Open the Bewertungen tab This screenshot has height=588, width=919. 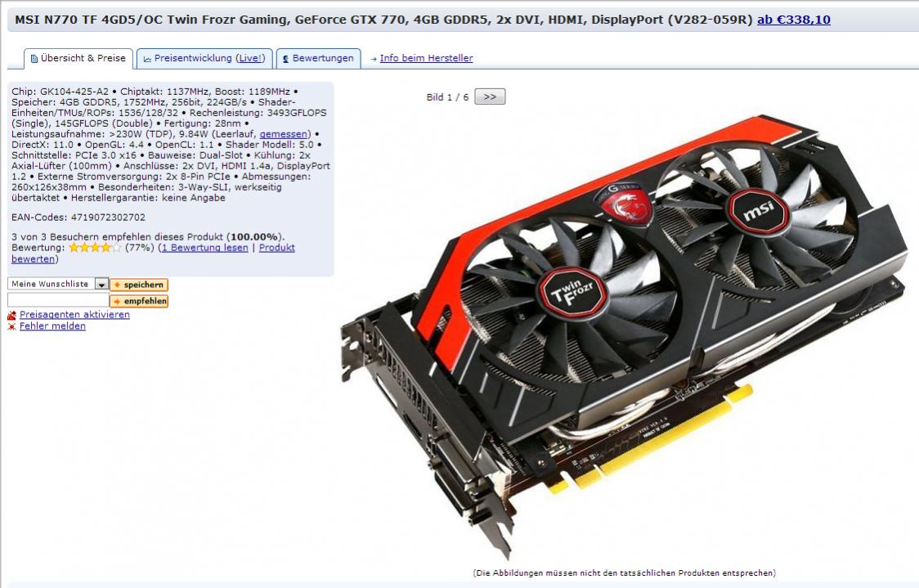point(318,59)
